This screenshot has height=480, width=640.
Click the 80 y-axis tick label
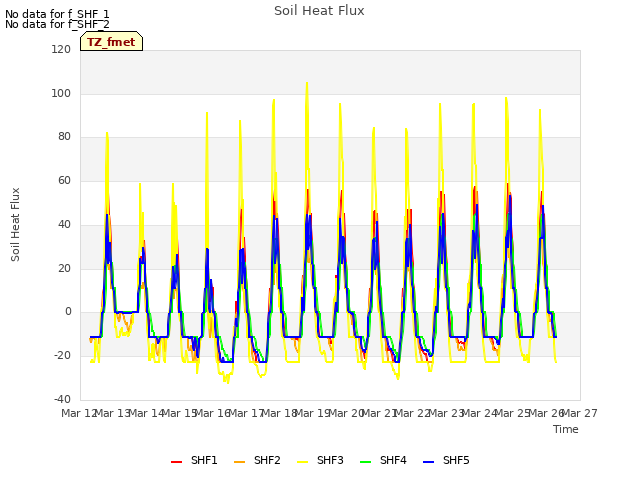(64, 137)
